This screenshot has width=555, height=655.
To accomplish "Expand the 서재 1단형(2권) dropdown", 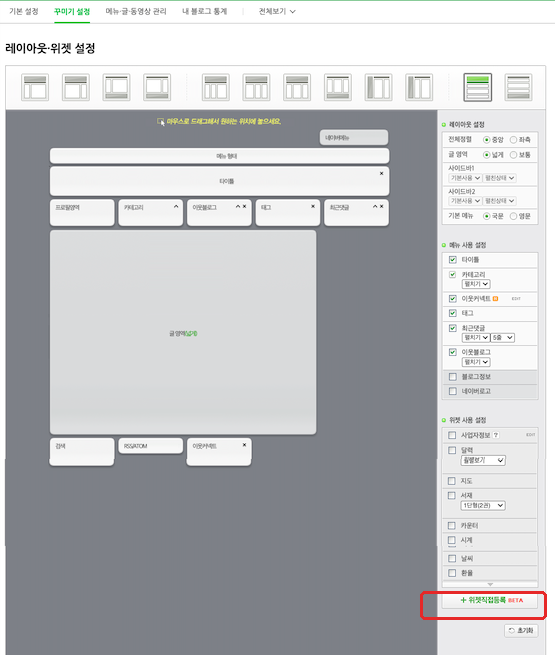I will pyautogui.click(x=483, y=505).
